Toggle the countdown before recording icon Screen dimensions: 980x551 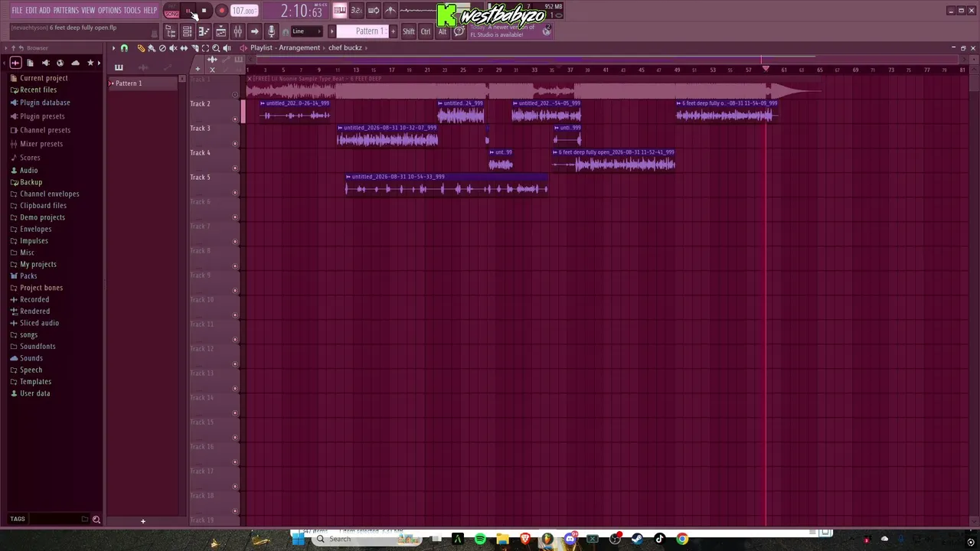[x=356, y=11]
